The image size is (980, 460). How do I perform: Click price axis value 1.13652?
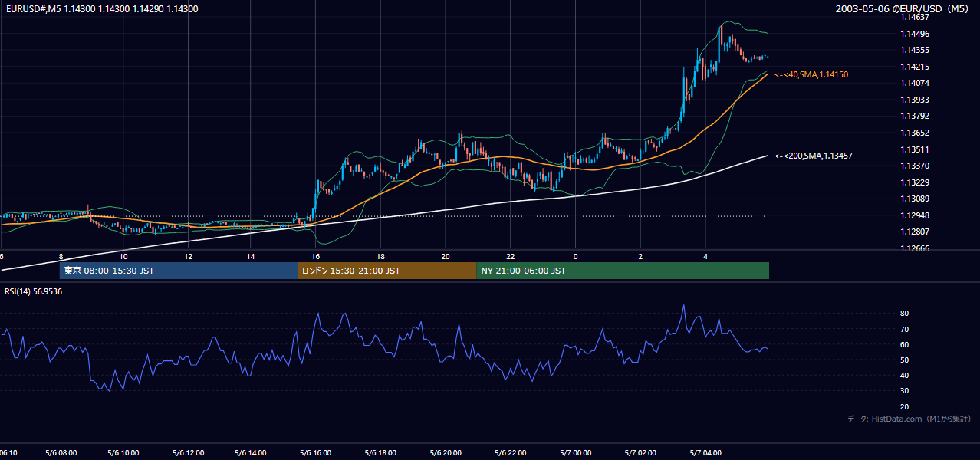[x=916, y=133]
